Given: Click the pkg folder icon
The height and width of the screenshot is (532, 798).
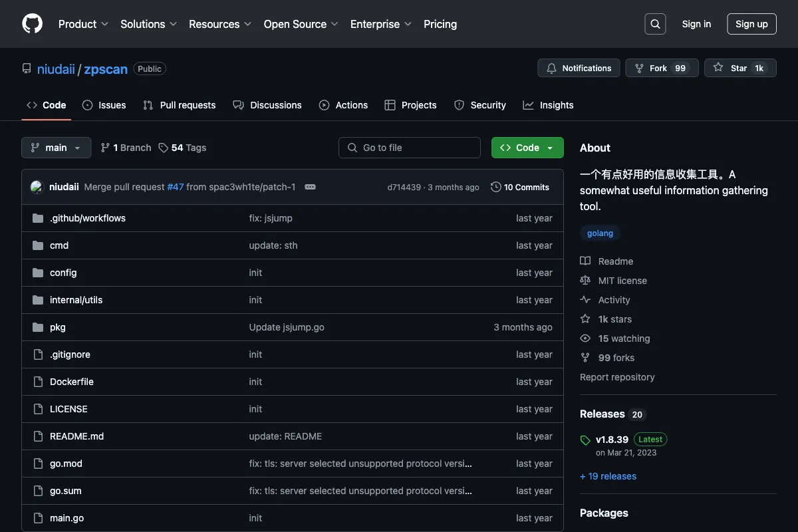Looking at the screenshot, I should click(x=38, y=327).
